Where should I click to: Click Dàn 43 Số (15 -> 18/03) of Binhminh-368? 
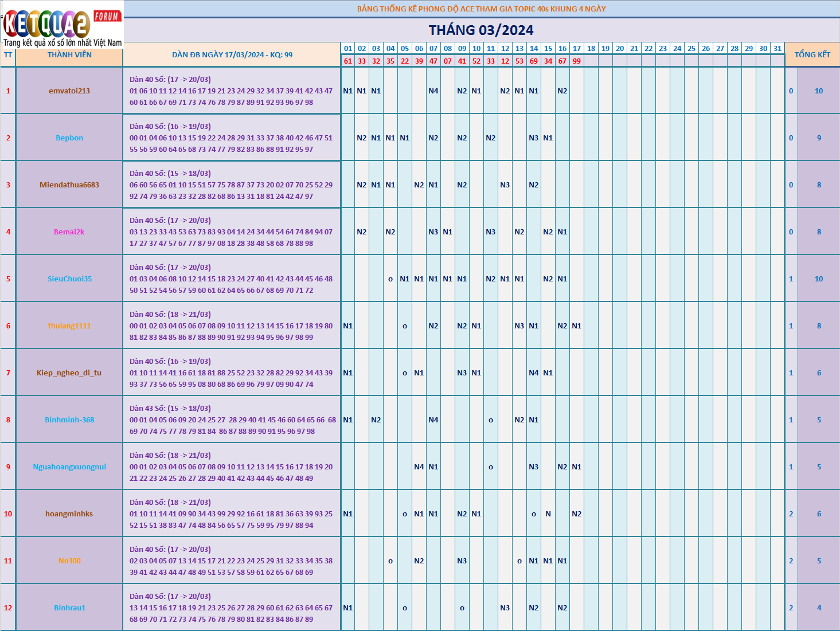pyautogui.click(x=170, y=409)
